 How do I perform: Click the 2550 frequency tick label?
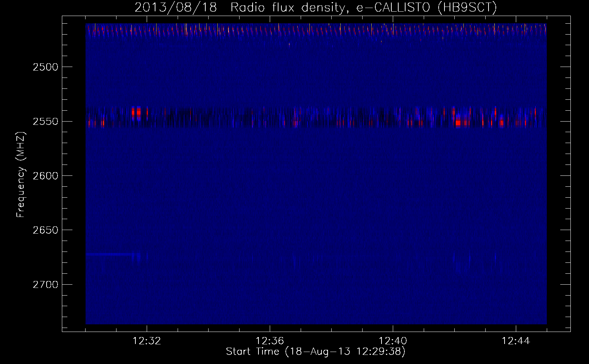(46, 121)
